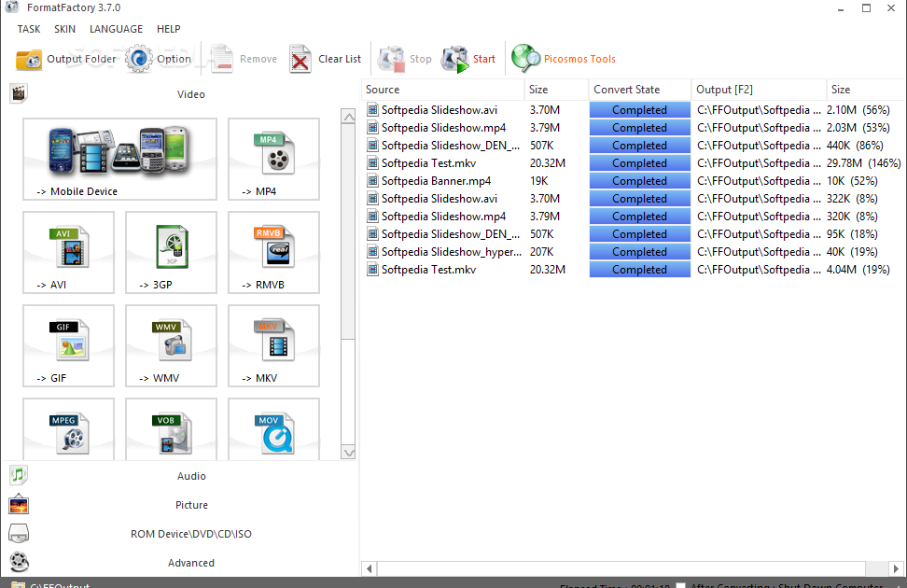
Task: Click the ROM Device disc drive icon
Action: tap(19, 533)
